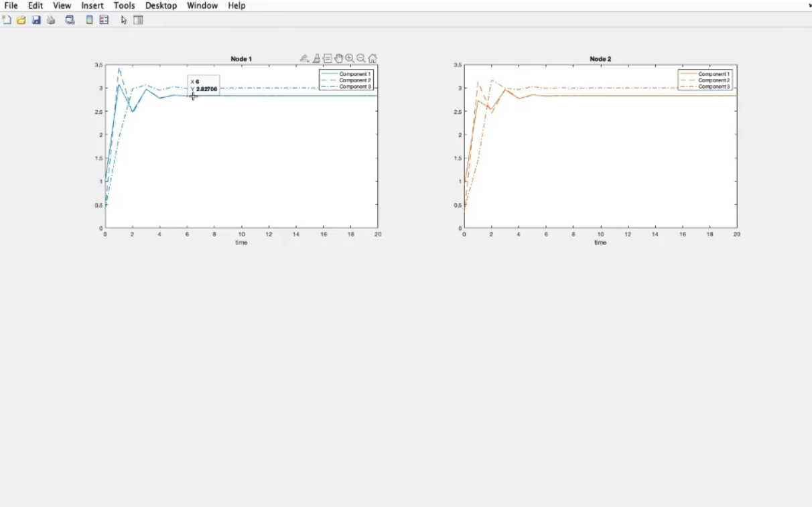Toggle the Insert Legend toolbar button

coord(104,20)
